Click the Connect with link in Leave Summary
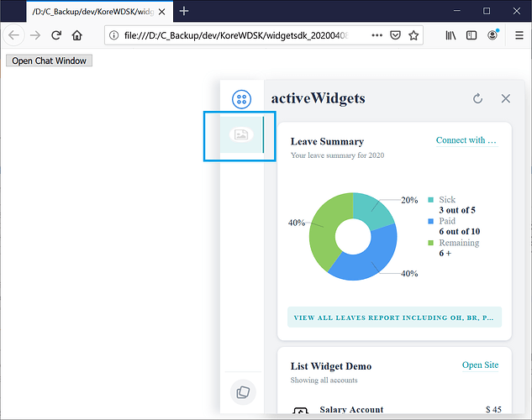 (x=466, y=140)
